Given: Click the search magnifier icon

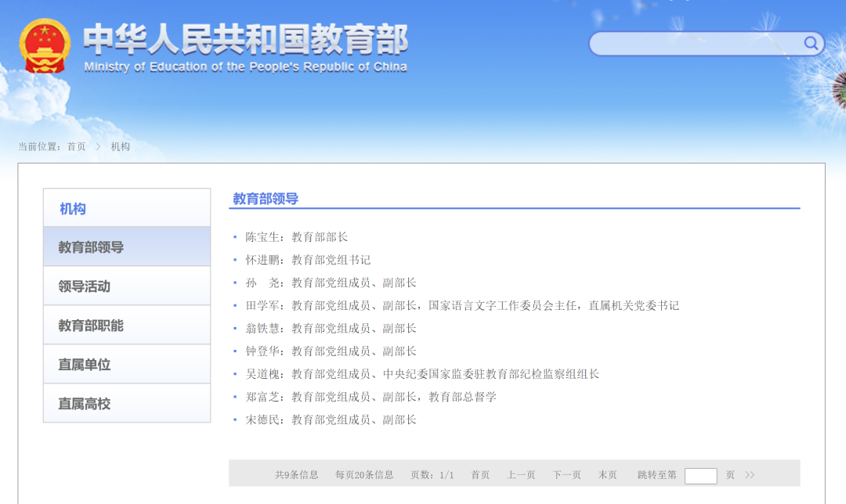Looking at the screenshot, I should click(811, 43).
